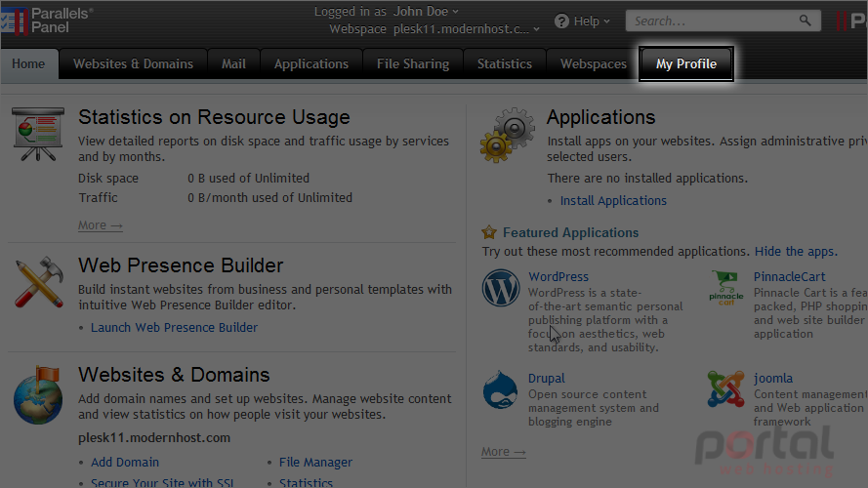Click the search magnifier icon

(805, 20)
